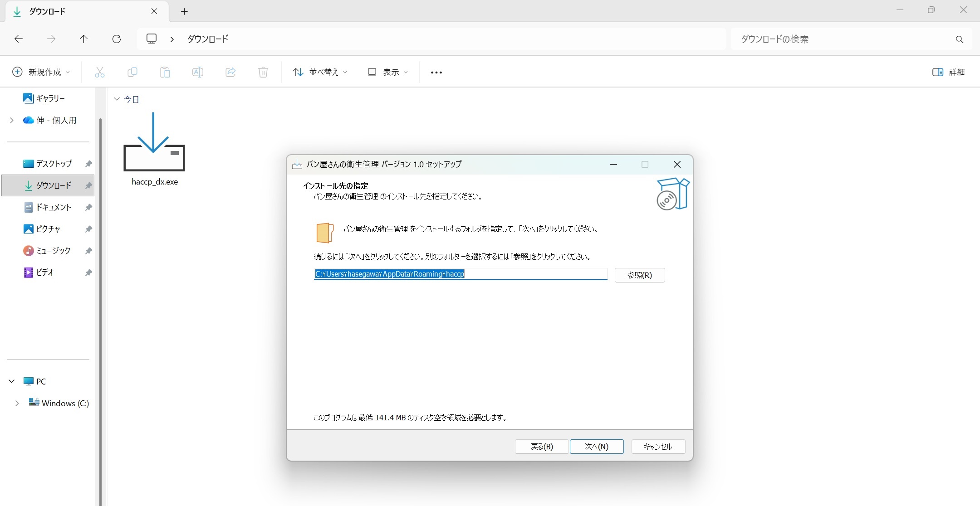This screenshot has height=506, width=980.
Task: Click the 次へ(N) button in setup
Action: tap(597, 447)
